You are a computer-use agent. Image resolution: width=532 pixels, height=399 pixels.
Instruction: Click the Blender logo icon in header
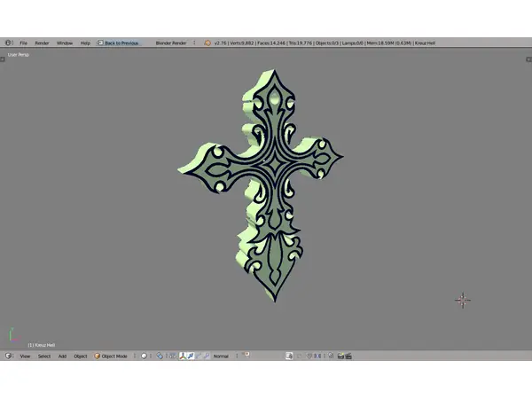tap(207, 43)
